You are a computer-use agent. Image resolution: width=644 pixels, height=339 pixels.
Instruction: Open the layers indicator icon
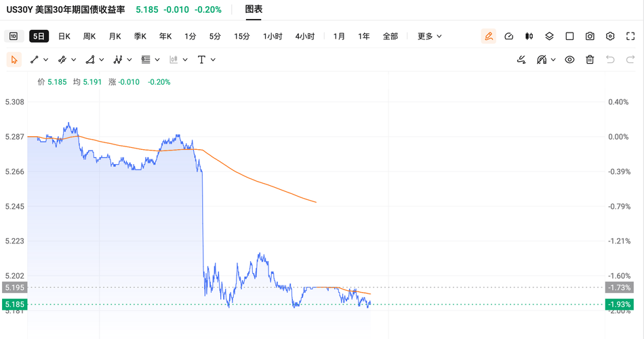click(x=549, y=36)
